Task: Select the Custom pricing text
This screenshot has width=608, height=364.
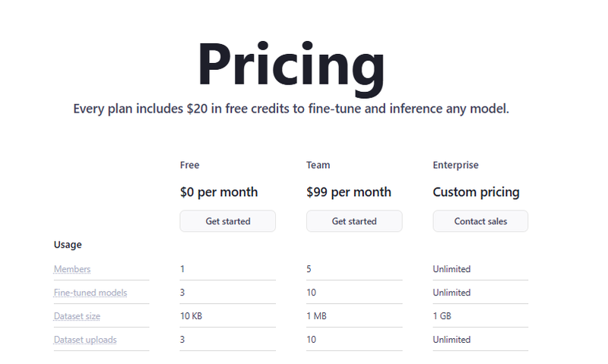Action: [x=477, y=192]
